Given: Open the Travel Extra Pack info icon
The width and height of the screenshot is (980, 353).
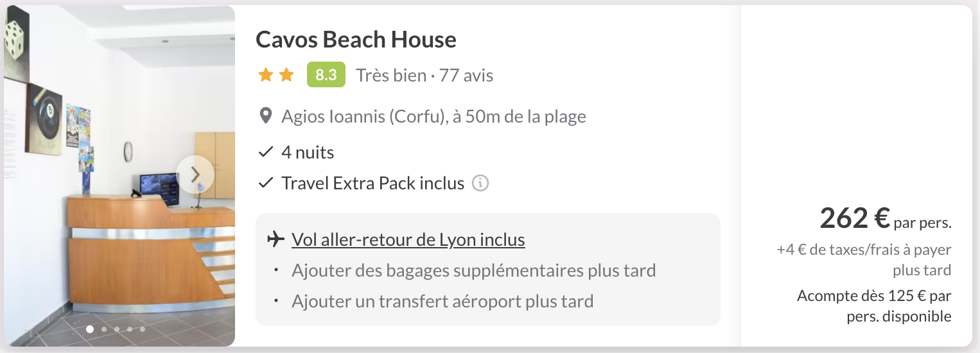Looking at the screenshot, I should [480, 184].
